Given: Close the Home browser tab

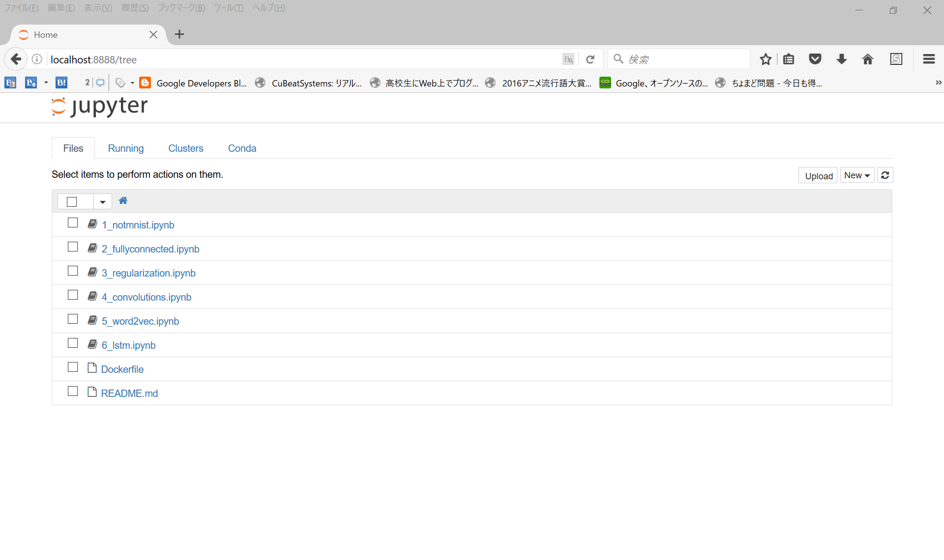Looking at the screenshot, I should coord(153,34).
